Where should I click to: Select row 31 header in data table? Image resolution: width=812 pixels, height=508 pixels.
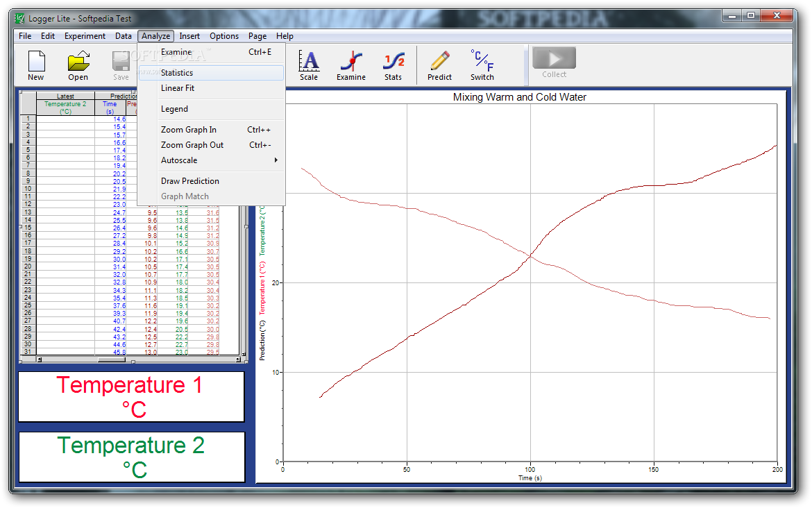click(28, 352)
